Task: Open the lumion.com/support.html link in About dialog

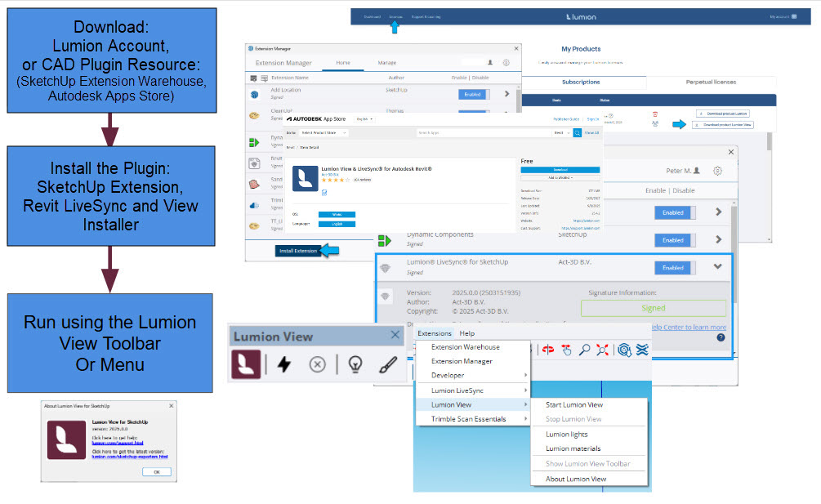Action: coord(118,443)
